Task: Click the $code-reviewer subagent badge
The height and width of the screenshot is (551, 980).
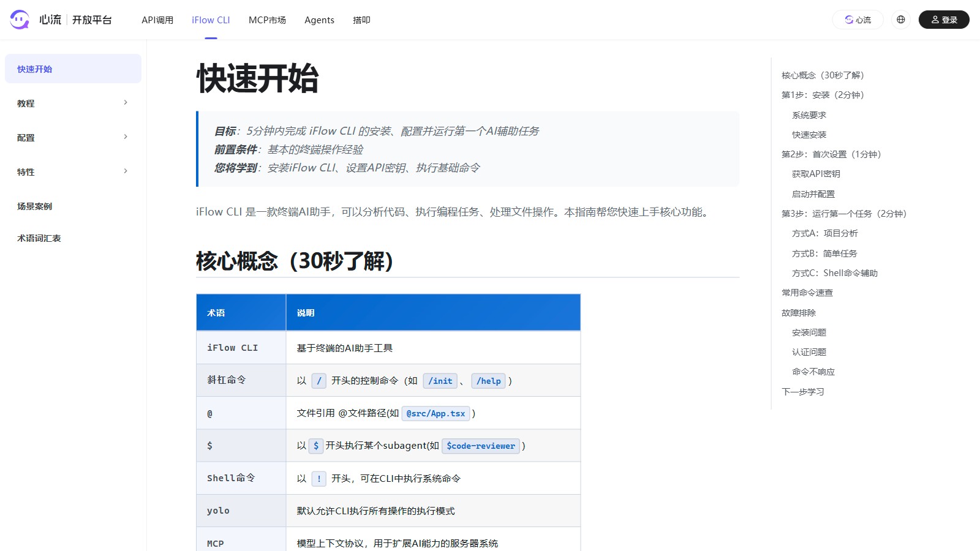Action: [480, 446]
